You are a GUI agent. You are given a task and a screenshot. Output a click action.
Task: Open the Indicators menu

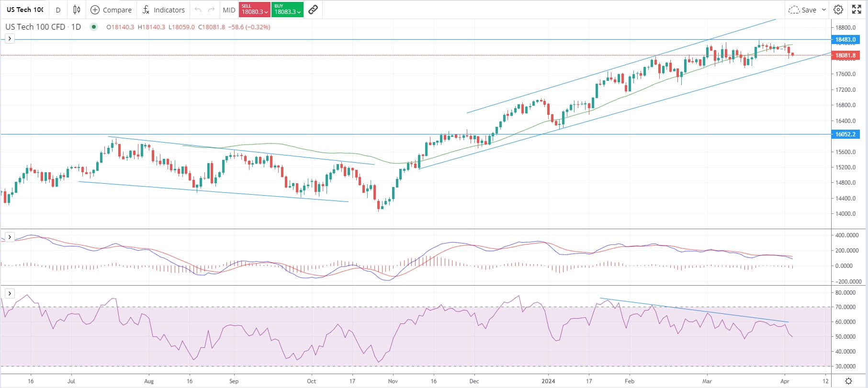tap(164, 10)
